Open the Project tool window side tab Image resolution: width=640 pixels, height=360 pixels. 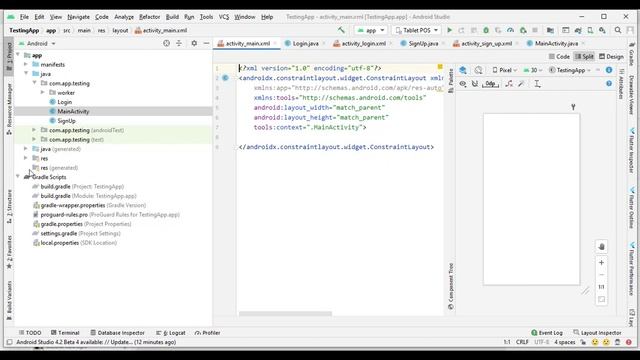[9, 56]
